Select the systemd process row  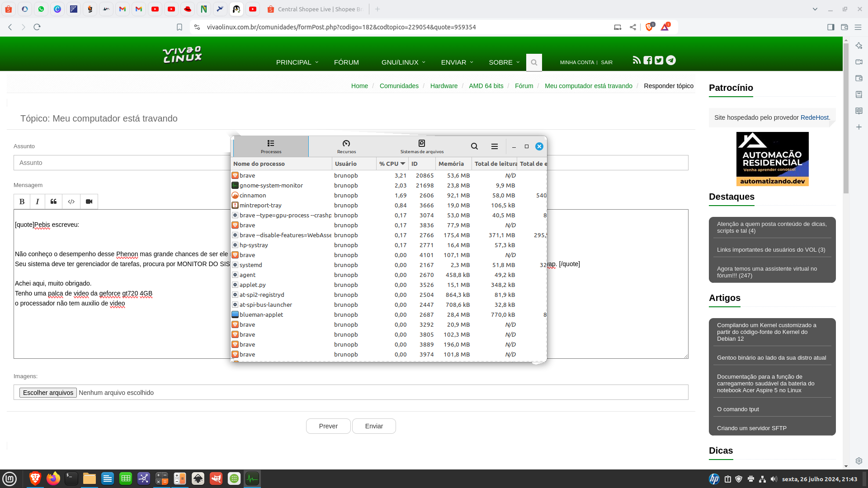pyautogui.click(x=389, y=265)
